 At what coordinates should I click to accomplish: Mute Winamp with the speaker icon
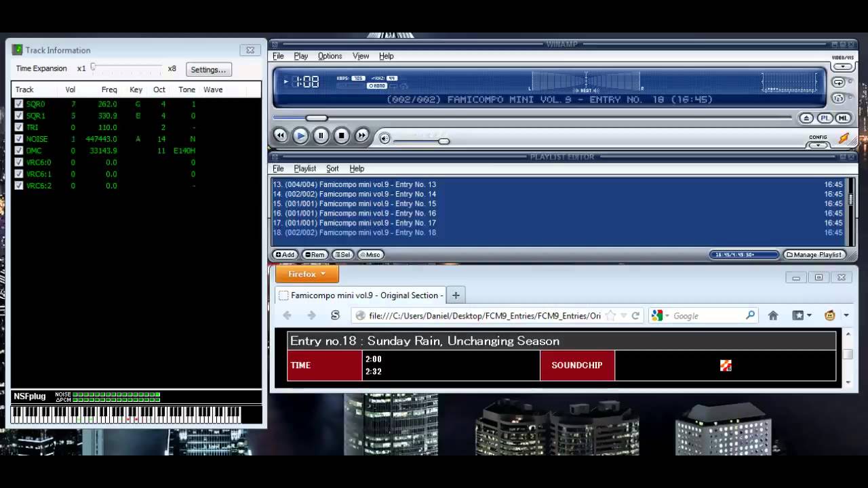[x=384, y=138]
